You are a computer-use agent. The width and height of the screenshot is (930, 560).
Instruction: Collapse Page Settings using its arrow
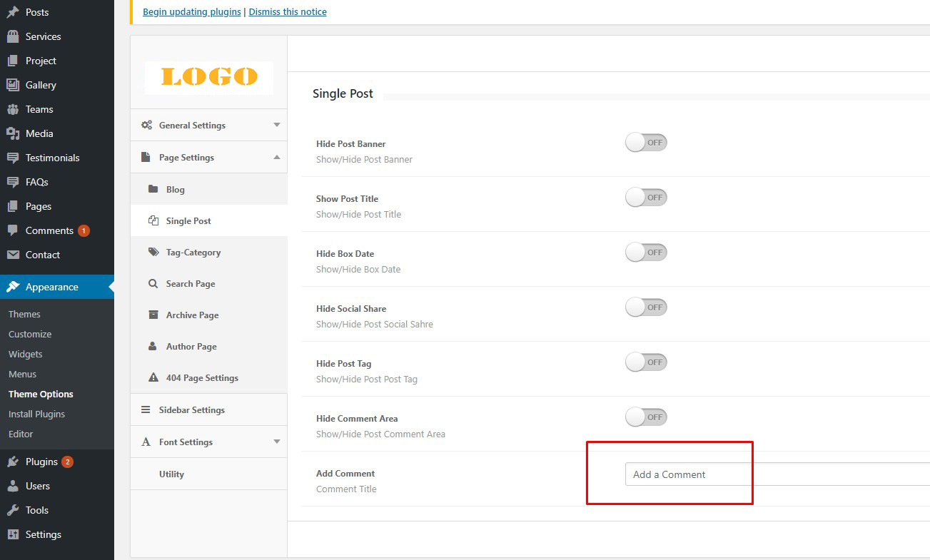click(x=277, y=158)
